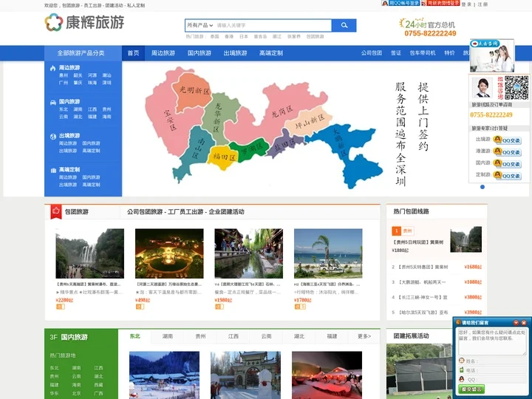Open the waterfall tour thumbnail priced ¥2280起
Screen dimensions: 532x399
click(89, 253)
